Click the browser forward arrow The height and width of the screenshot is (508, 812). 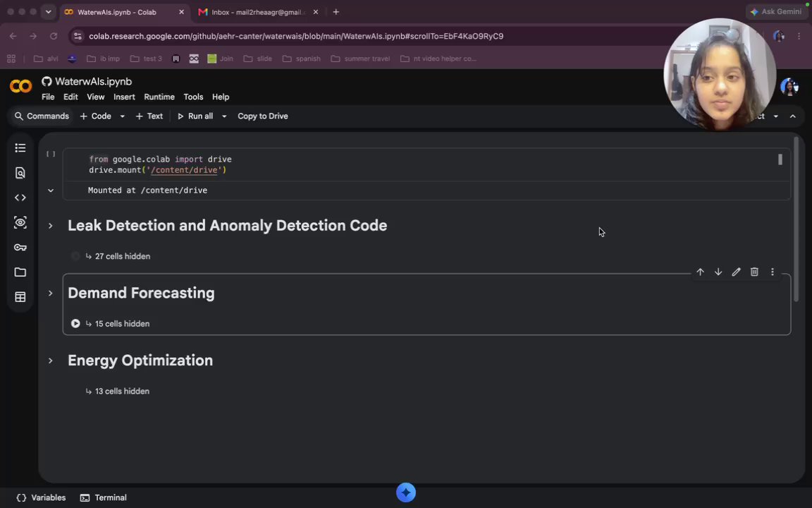click(33, 36)
